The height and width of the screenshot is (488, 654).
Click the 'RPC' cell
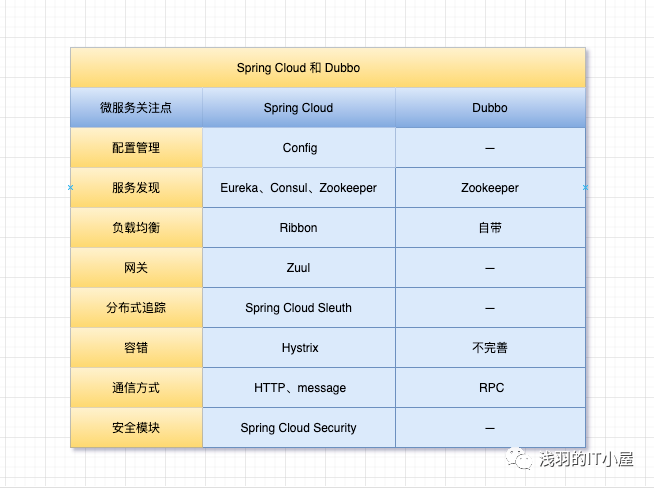click(x=490, y=388)
